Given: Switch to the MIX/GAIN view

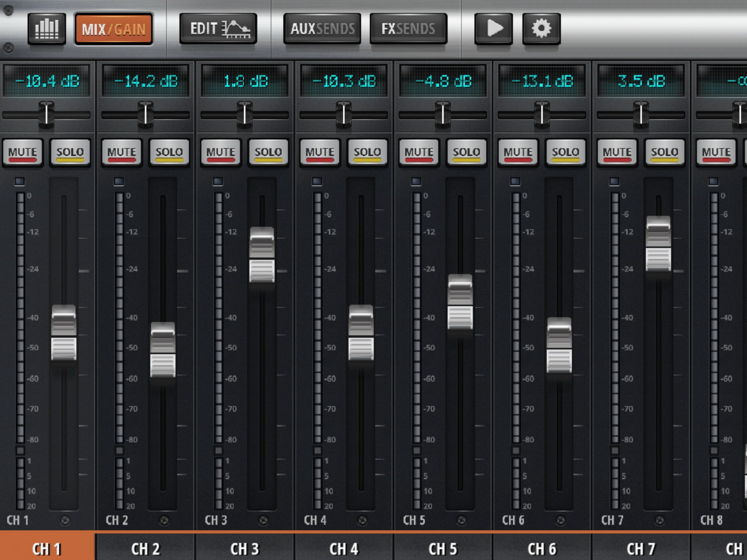Looking at the screenshot, I should click(113, 29).
